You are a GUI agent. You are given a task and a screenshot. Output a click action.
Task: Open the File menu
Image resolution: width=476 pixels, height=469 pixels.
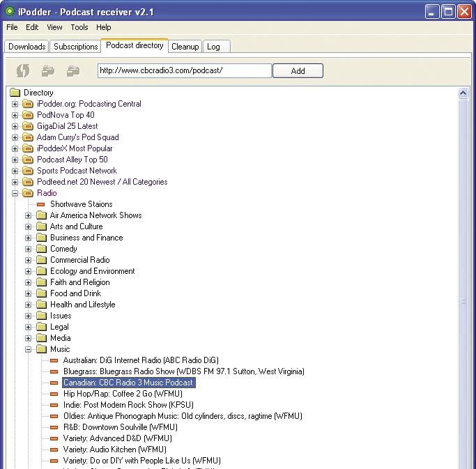(12, 27)
